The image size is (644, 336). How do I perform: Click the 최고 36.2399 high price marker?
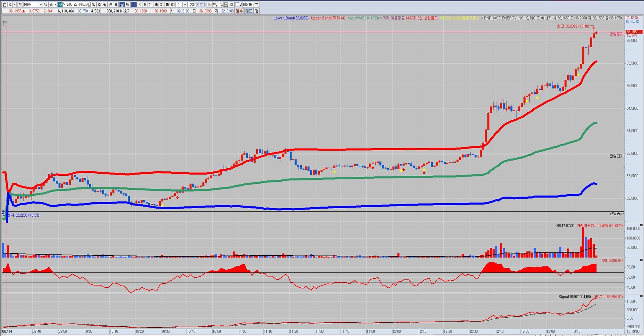(x=573, y=26)
